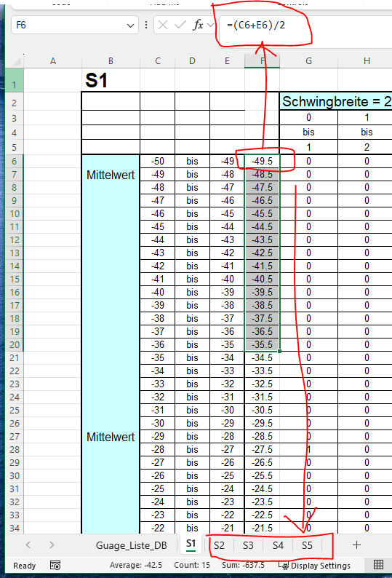
Task: Click the upper Mittelwert label cell
Action: 111,175
